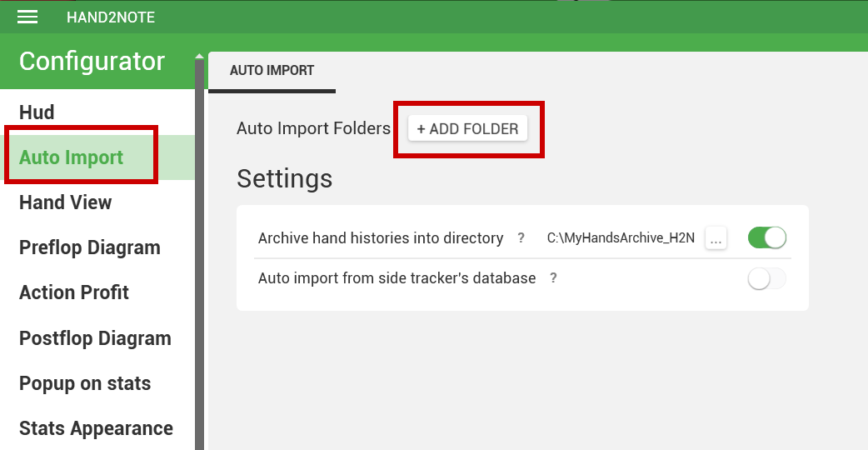Browse archive directory with the ... button
The image size is (868, 450).
716,238
